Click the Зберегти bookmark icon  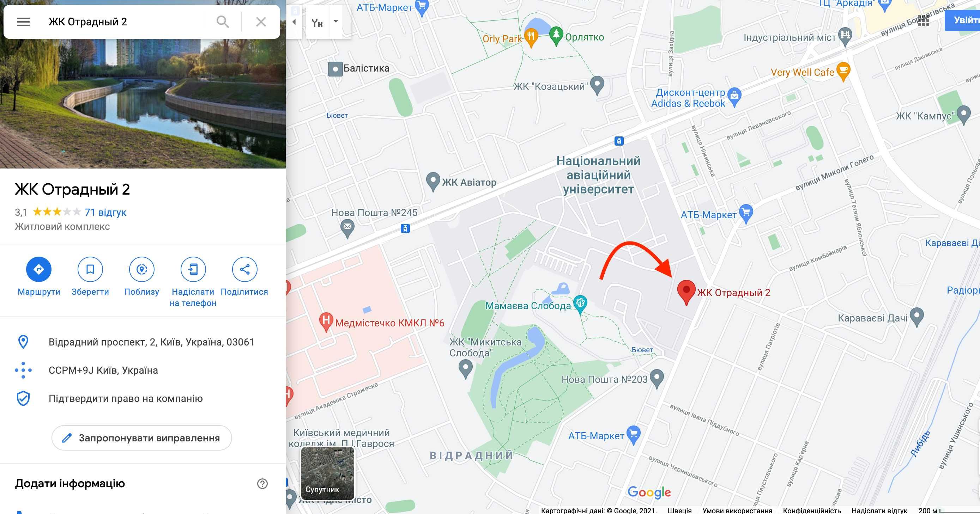pos(90,269)
